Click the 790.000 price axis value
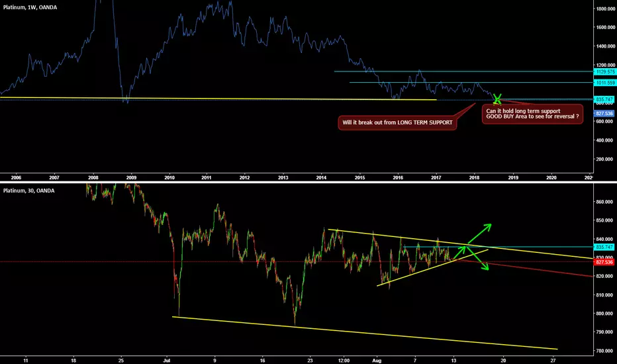The height and width of the screenshot is (364, 617). coord(605,332)
